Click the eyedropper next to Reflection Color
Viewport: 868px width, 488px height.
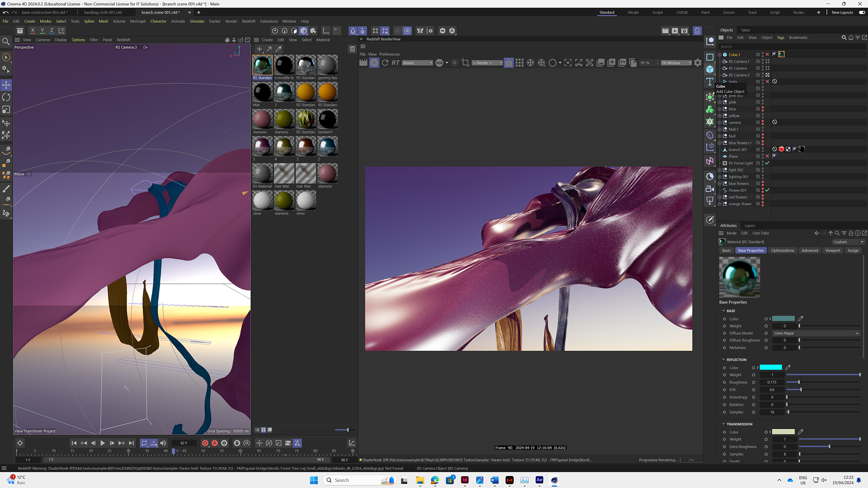788,367
